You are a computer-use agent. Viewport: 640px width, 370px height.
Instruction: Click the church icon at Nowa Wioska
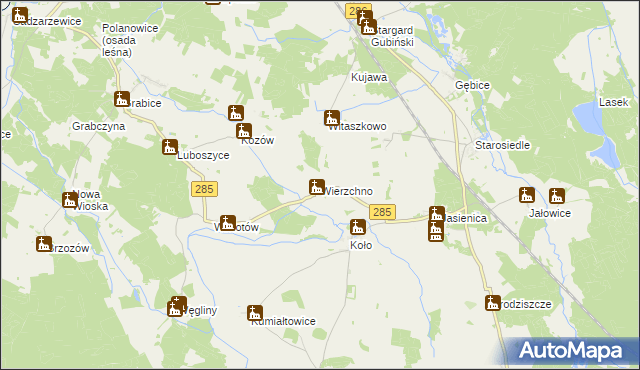(x=70, y=200)
